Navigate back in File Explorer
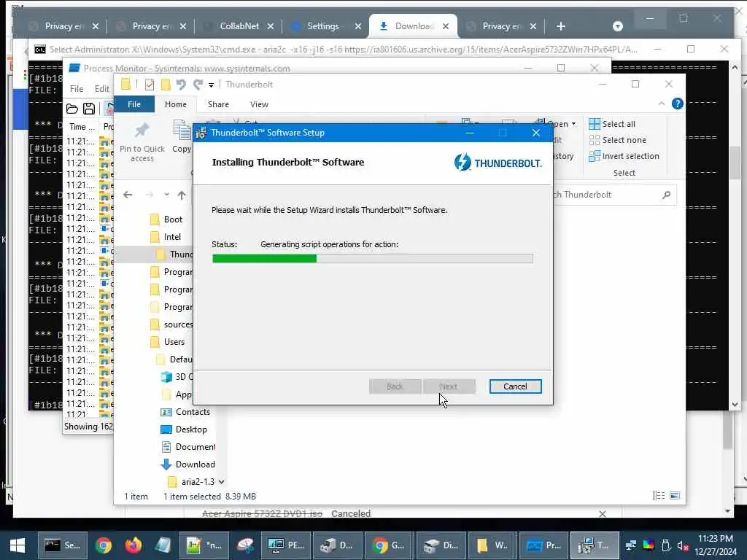 pyautogui.click(x=128, y=195)
